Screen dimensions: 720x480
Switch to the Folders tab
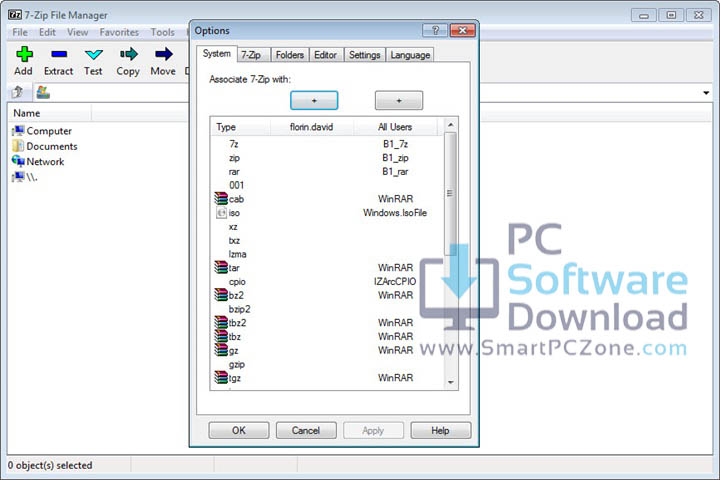[x=290, y=55]
